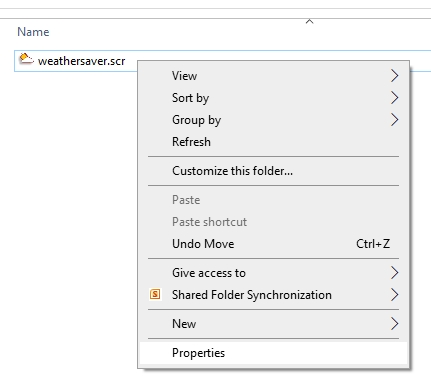This screenshot has width=431, height=390.
Task: Select the weathersaver.scr file icon
Action: [x=26, y=59]
